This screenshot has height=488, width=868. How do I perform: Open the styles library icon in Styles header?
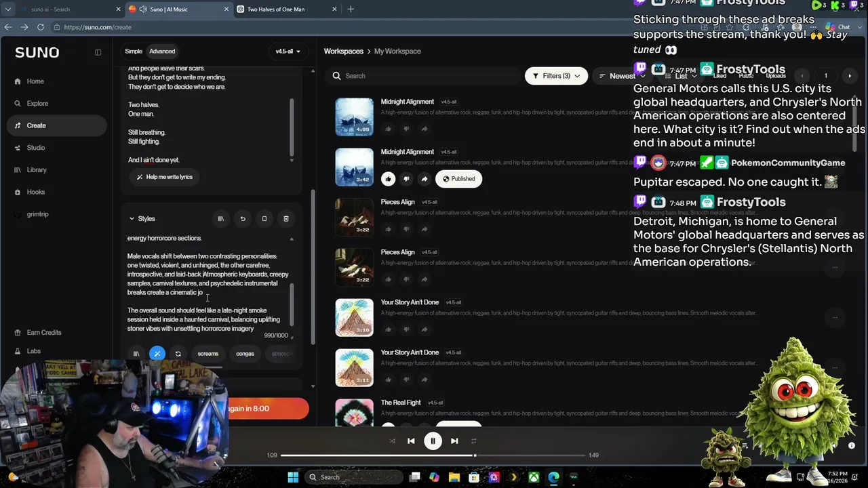[220, 219]
